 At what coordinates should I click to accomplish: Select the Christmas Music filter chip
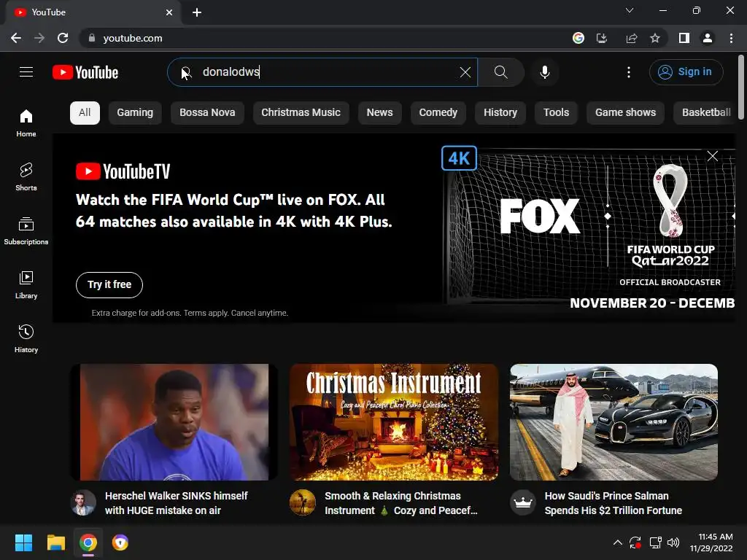(x=301, y=113)
